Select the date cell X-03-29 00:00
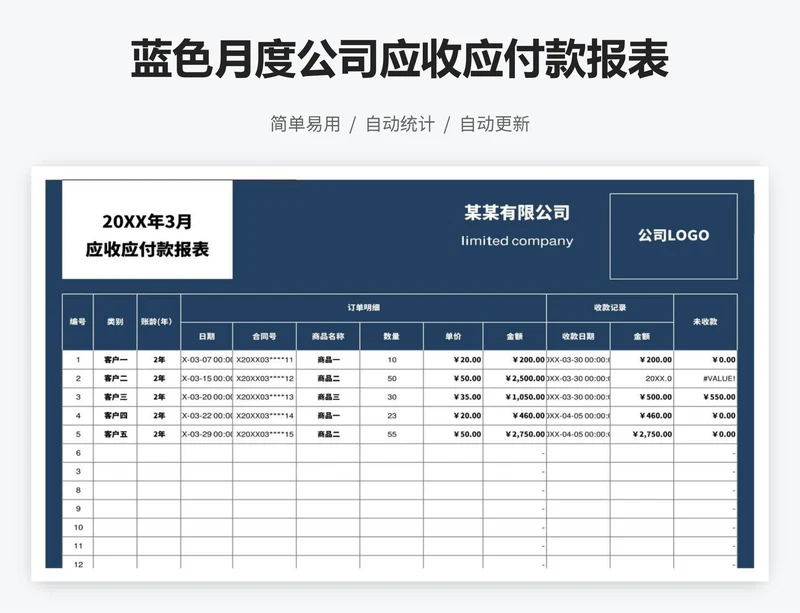800x613 pixels. coord(207,434)
